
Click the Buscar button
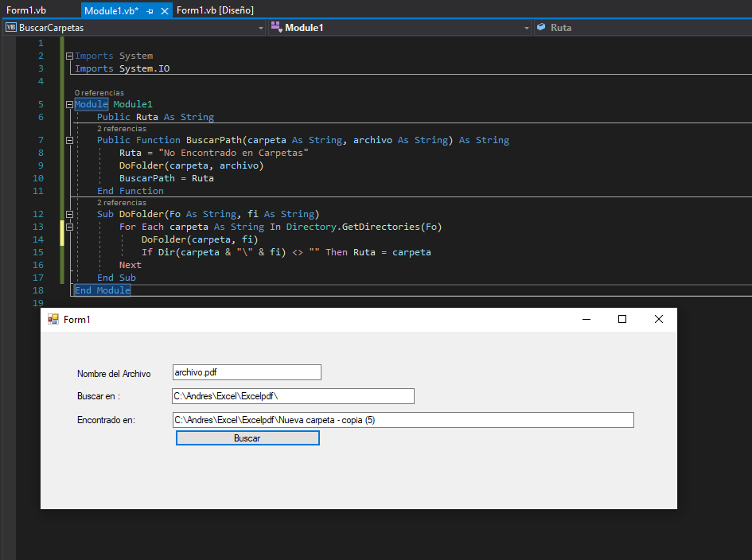pos(247,438)
